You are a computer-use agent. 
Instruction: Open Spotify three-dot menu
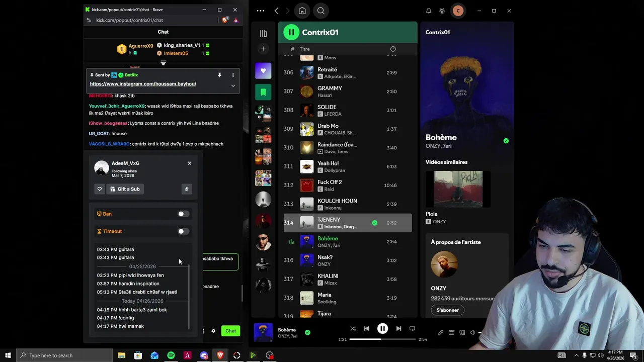[260, 11]
